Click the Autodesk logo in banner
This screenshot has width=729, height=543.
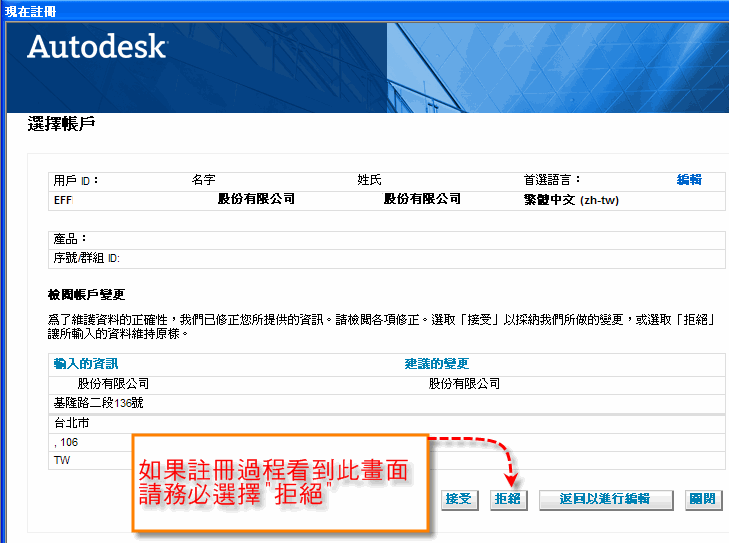point(97,46)
